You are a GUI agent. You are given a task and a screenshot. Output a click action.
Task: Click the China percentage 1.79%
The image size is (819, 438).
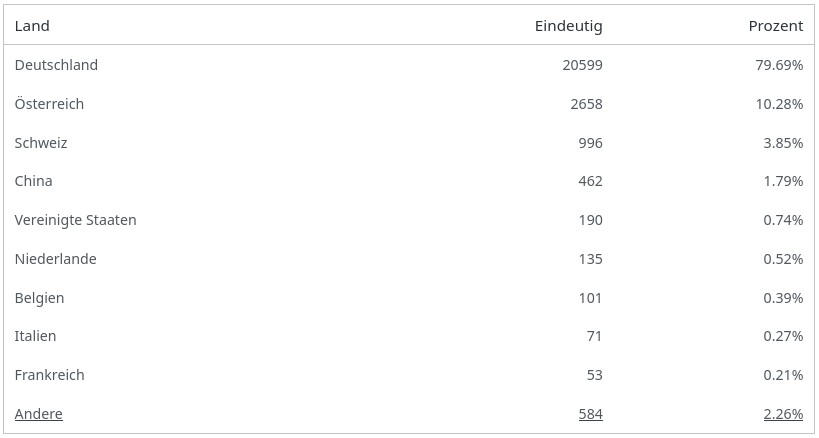(x=783, y=181)
